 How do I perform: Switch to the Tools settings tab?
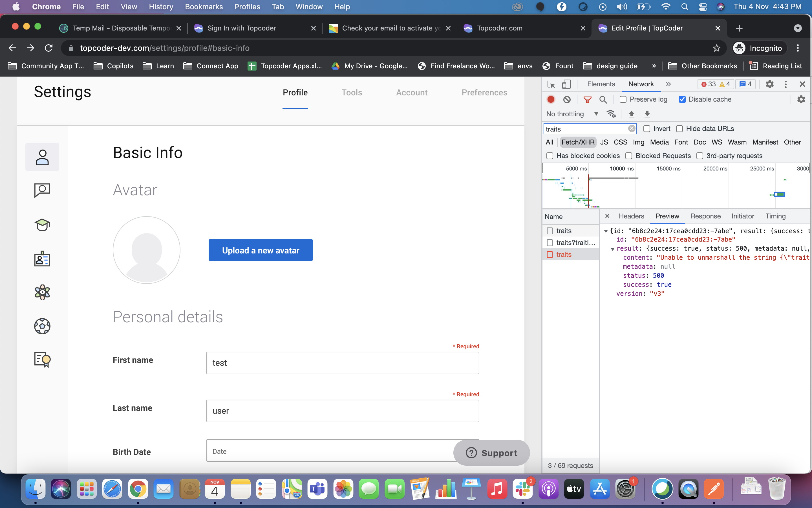(x=352, y=93)
